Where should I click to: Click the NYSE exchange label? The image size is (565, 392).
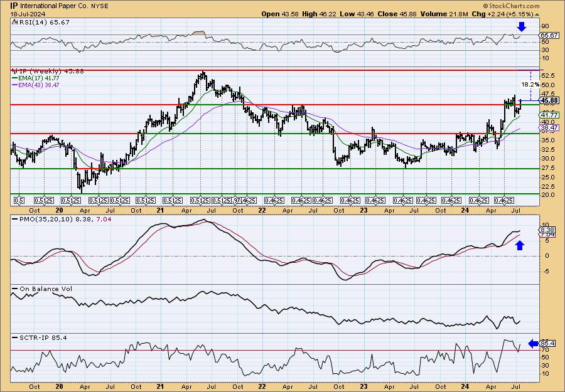100,6
